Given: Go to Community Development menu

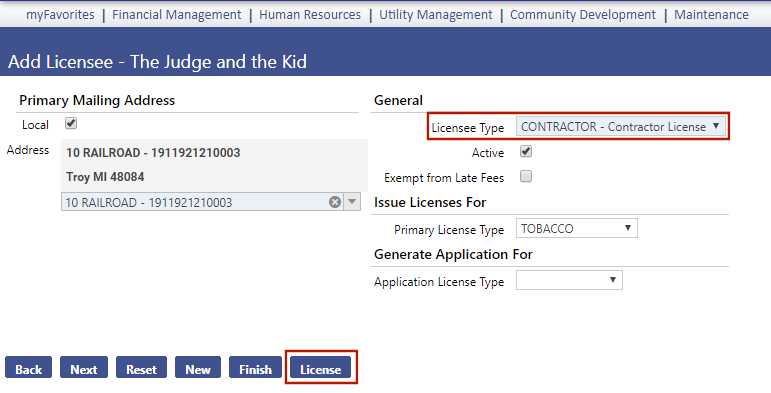Looking at the screenshot, I should tap(583, 15).
